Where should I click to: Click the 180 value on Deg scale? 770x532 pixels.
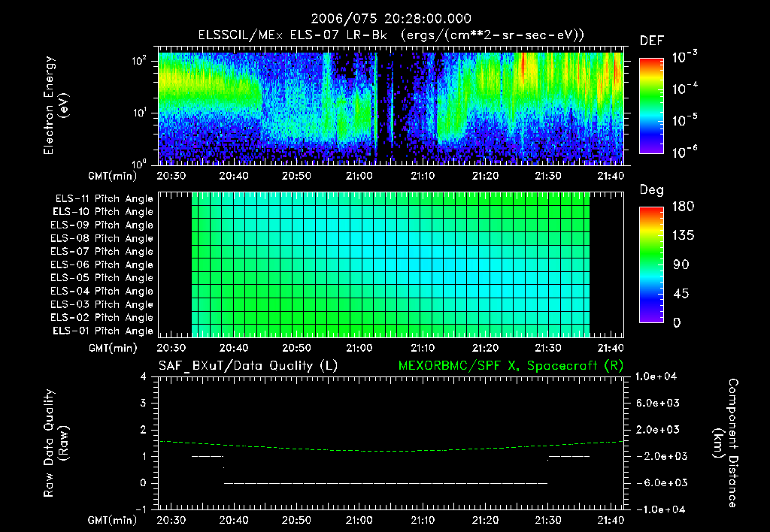pyautogui.click(x=683, y=206)
